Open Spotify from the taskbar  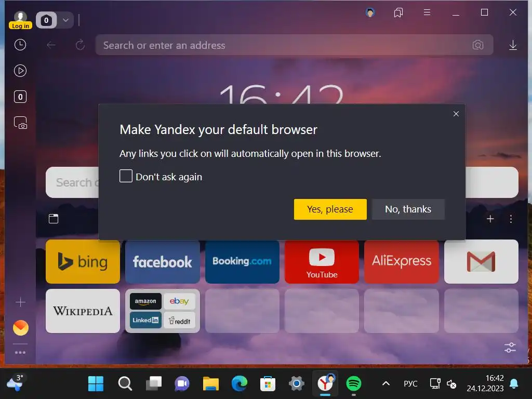(353, 384)
